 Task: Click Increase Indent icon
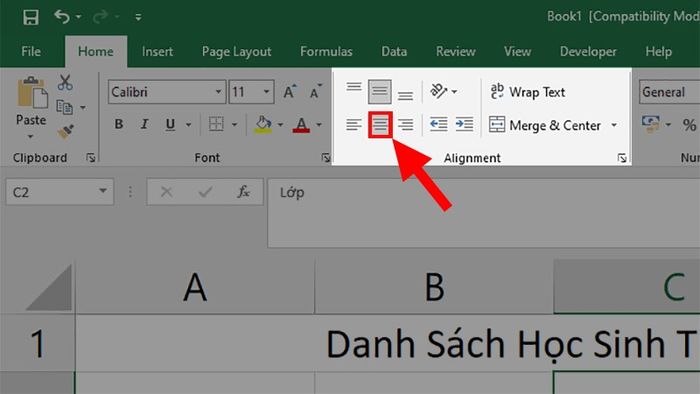pyautogui.click(x=464, y=124)
